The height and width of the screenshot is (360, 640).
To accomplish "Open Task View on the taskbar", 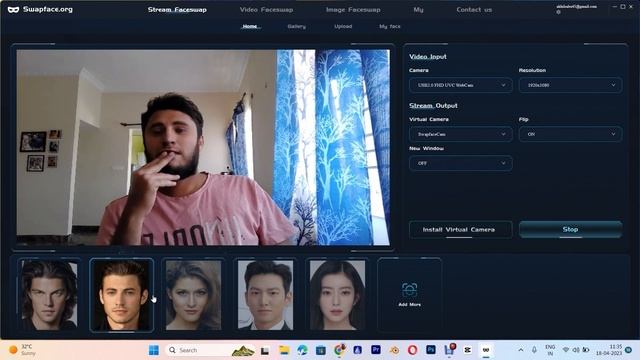I will tap(265, 350).
